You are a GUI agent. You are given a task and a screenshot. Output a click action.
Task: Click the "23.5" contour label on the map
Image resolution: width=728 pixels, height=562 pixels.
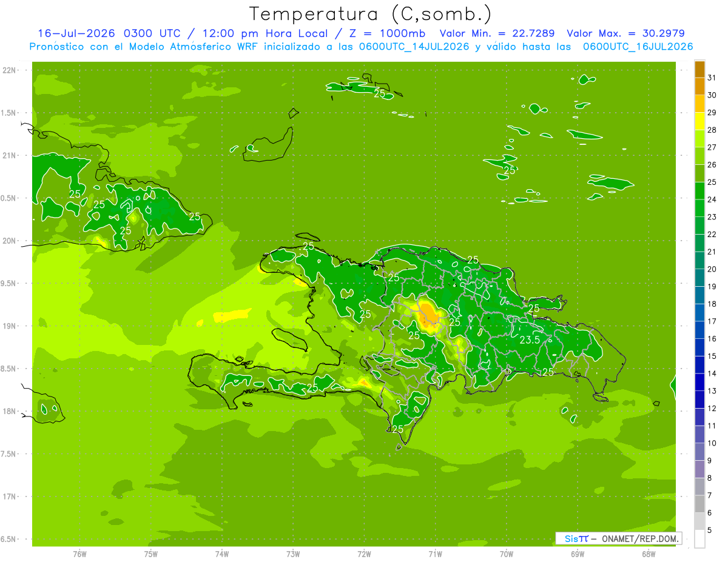tap(530, 340)
